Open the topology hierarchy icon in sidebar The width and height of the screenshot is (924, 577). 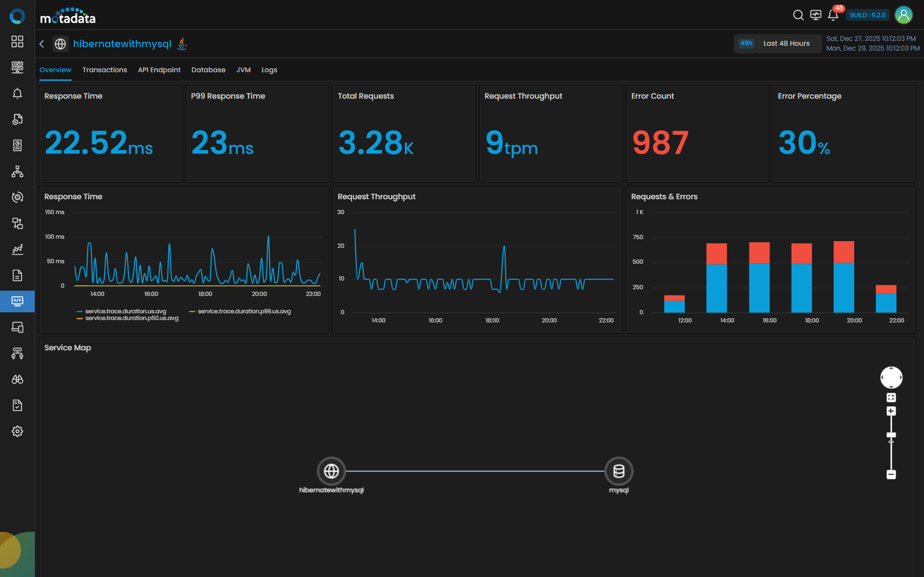pyautogui.click(x=17, y=171)
